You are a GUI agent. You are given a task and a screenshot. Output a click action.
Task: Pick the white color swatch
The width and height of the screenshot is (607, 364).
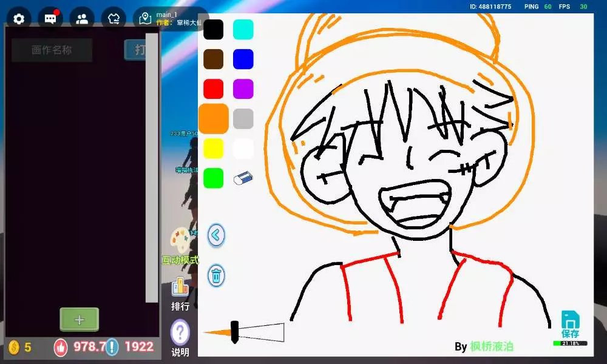click(x=243, y=149)
